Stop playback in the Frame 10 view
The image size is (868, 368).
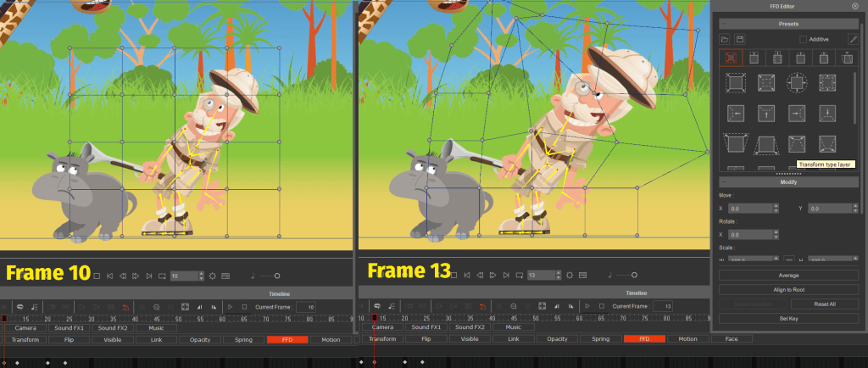(x=97, y=276)
